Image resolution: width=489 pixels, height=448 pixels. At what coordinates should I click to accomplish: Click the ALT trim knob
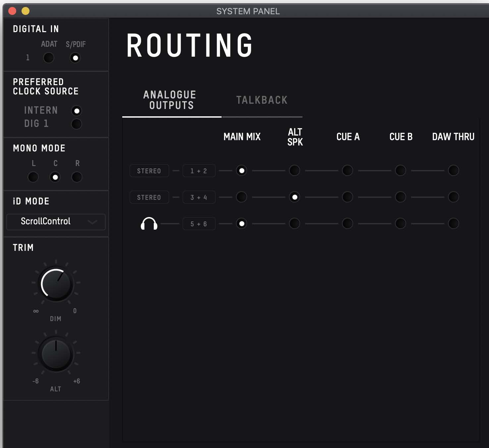click(56, 354)
